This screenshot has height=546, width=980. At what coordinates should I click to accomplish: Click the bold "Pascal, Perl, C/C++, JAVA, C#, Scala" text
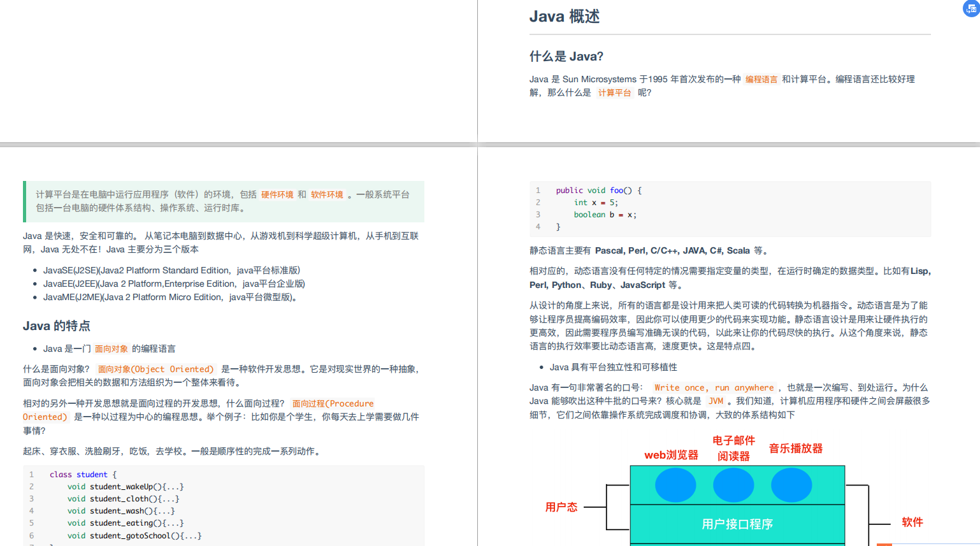(x=672, y=250)
